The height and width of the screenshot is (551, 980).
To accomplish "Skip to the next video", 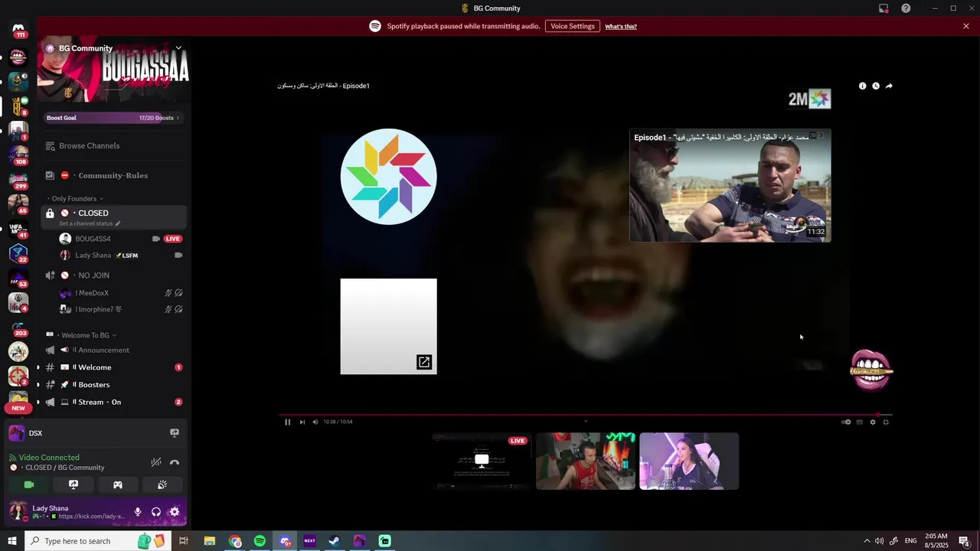I will (302, 422).
